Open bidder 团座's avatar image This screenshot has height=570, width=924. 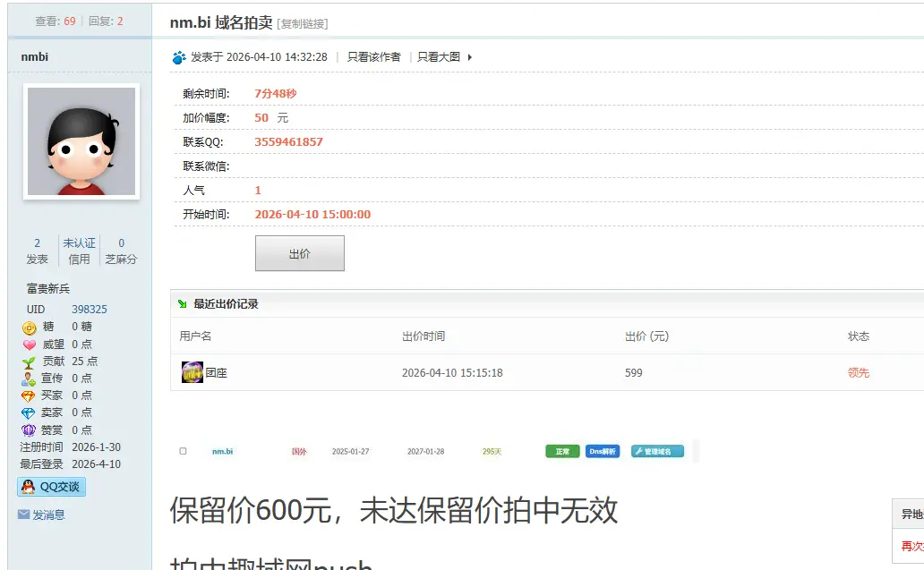192,372
